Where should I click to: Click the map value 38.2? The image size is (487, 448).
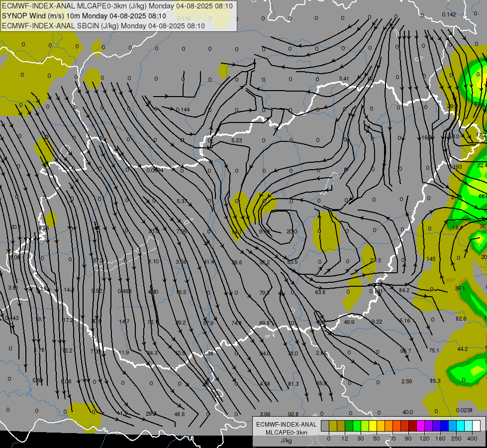(x=264, y=262)
